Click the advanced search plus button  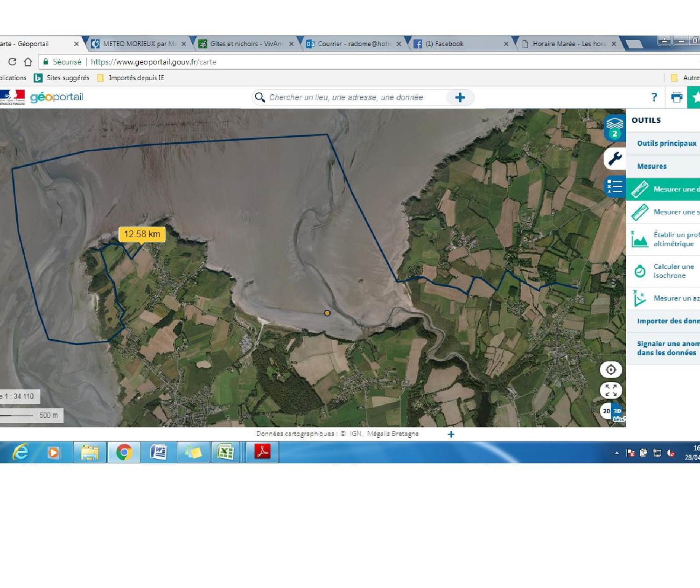(x=460, y=98)
